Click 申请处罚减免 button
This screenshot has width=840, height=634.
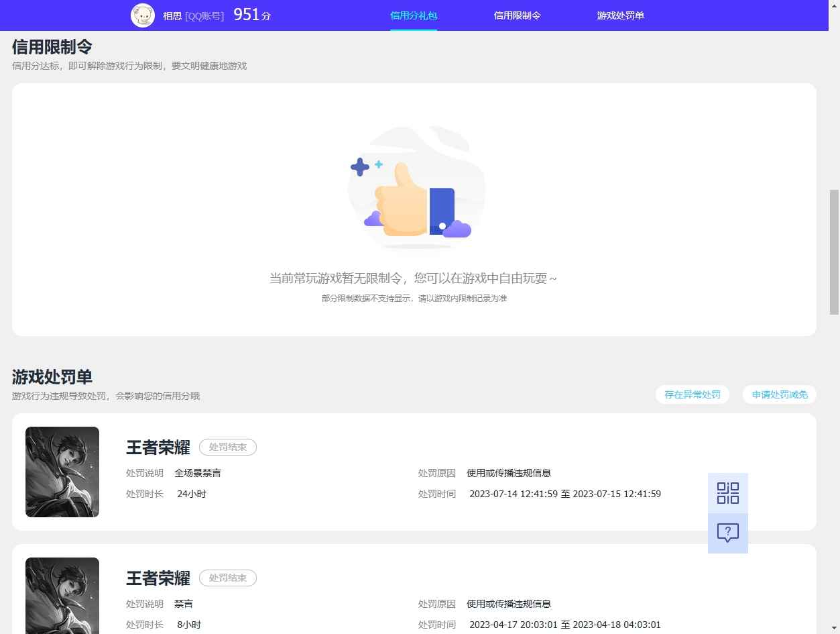(780, 394)
